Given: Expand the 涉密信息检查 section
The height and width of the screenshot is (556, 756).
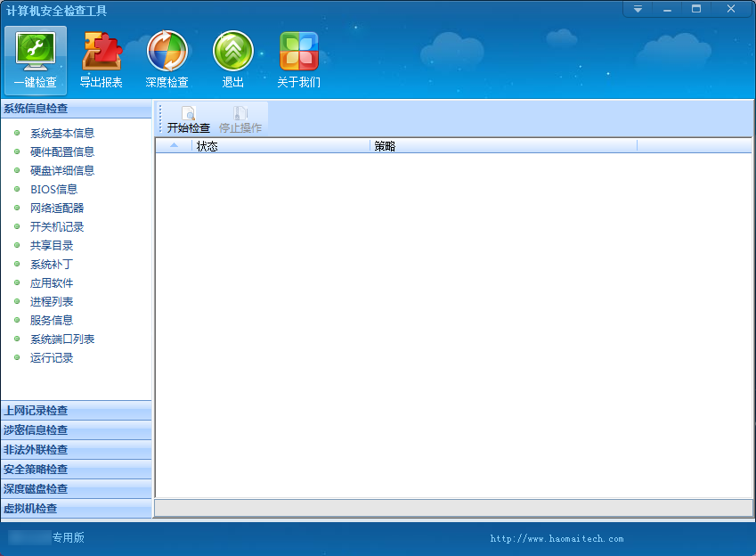Looking at the screenshot, I should pos(77,430).
